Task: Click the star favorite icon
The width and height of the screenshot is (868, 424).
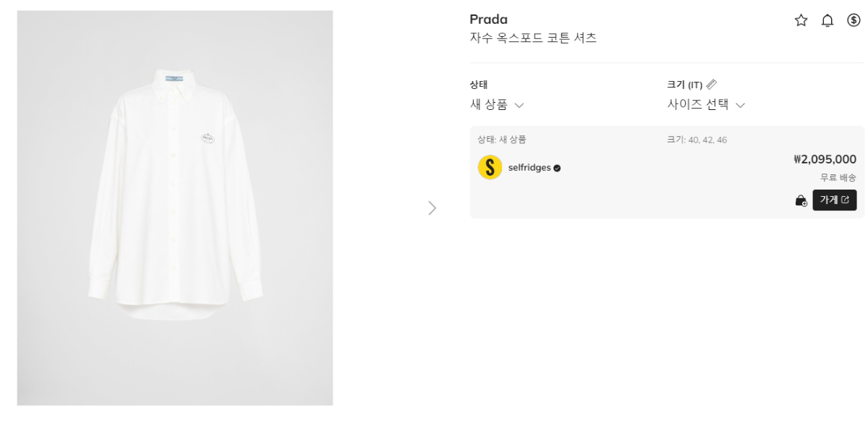Action: 801,20
